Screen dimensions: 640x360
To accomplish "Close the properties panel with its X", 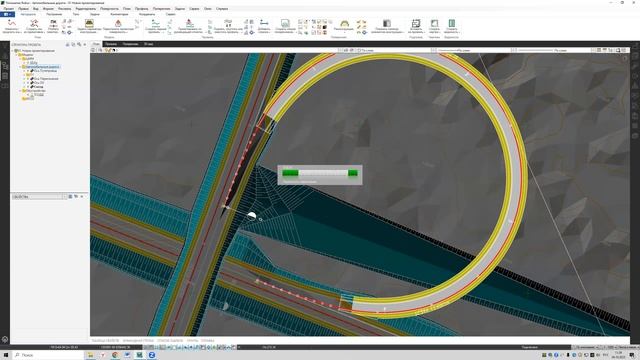I will (x=82, y=197).
